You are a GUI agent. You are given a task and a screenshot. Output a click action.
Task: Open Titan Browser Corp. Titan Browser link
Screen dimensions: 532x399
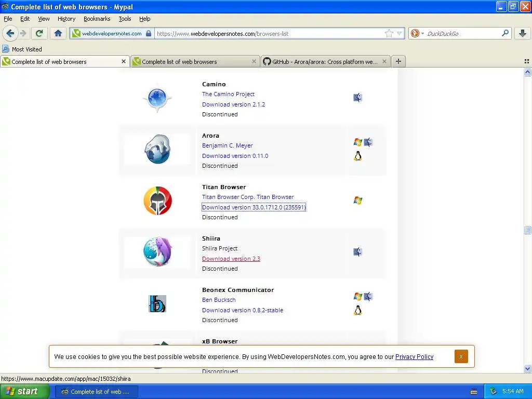coord(248,197)
